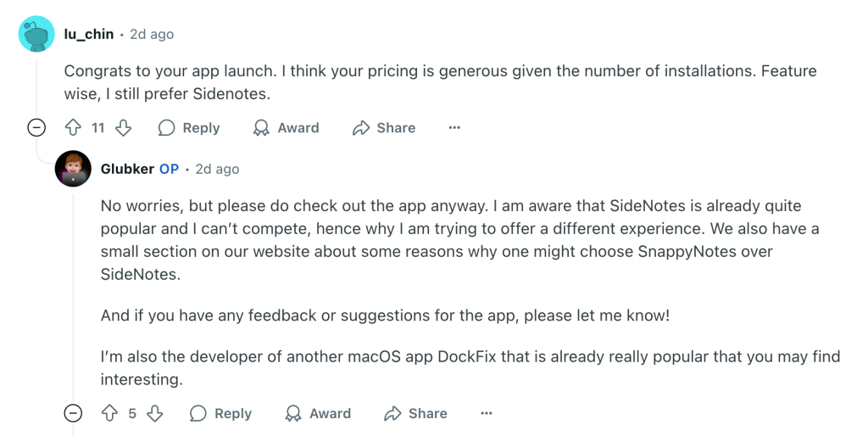This screenshot has height=436, width=868.
Task: Upvote lu_chin's comment
Action: coord(73,128)
